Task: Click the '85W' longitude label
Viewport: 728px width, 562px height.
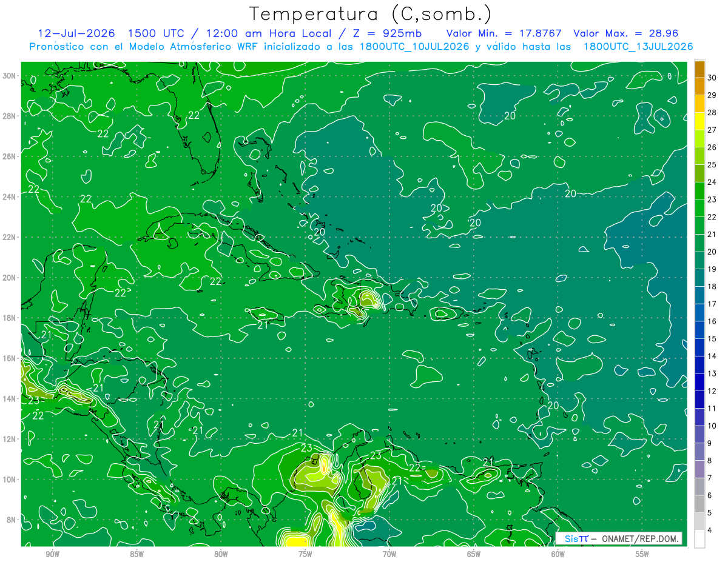Action: pyautogui.click(x=136, y=554)
